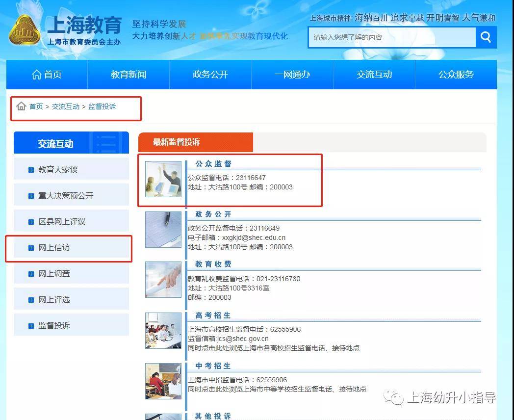514x420 pixels.
Task: Click 政务公开监督电话：23116649 text
Action: tap(234, 228)
